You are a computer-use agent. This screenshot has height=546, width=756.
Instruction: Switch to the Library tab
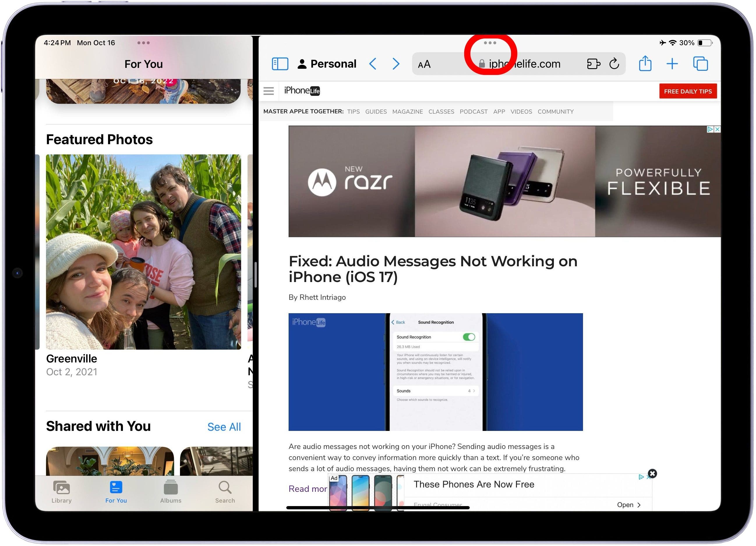click(61, 492)
